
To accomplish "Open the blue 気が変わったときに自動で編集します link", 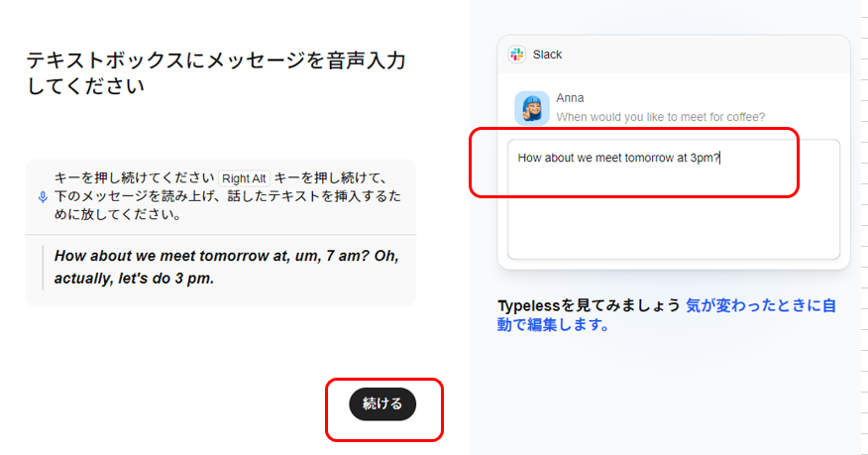I will click(x=761, y=305).
